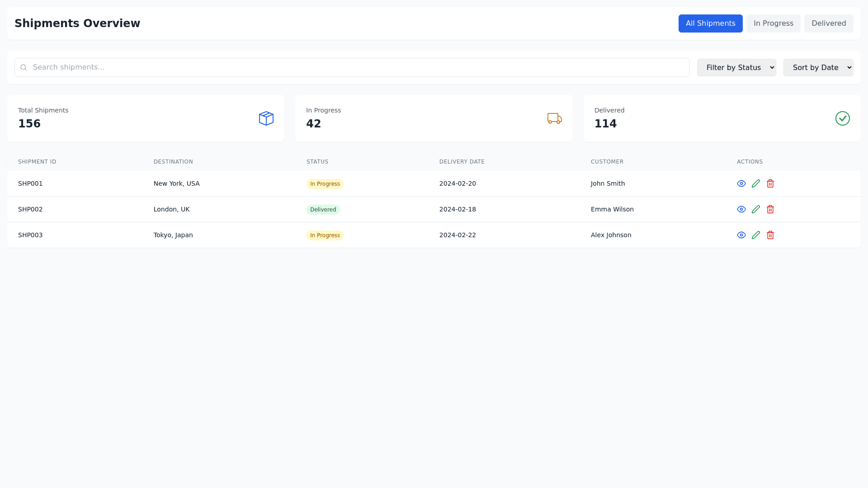868x488 pixels.
Task: Click the blue package icon in Total Shipments
Action: [x=266, y=118]
